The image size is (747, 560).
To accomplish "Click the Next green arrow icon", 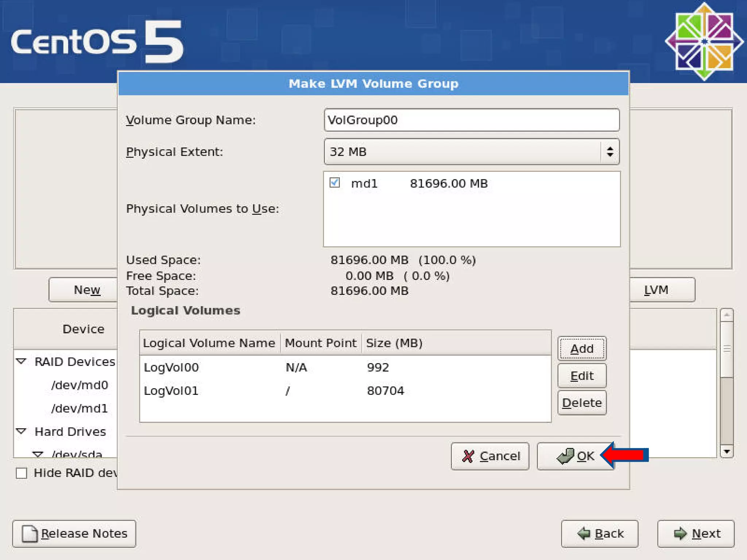I will tap(680, 533).
